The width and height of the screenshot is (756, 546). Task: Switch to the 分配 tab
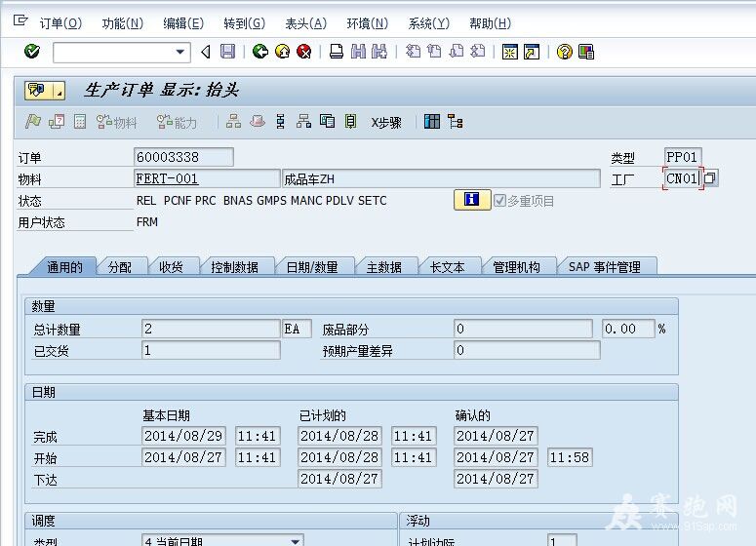tap(120, 267)
